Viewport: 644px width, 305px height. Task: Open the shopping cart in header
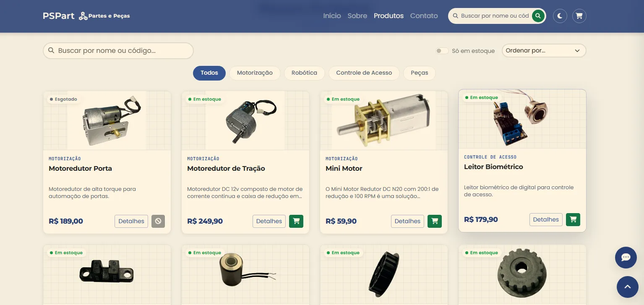click(x=579, y=16)
